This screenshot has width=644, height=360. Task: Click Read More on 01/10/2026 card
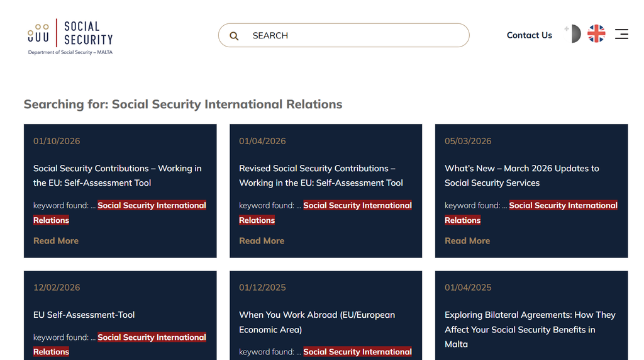56,241
